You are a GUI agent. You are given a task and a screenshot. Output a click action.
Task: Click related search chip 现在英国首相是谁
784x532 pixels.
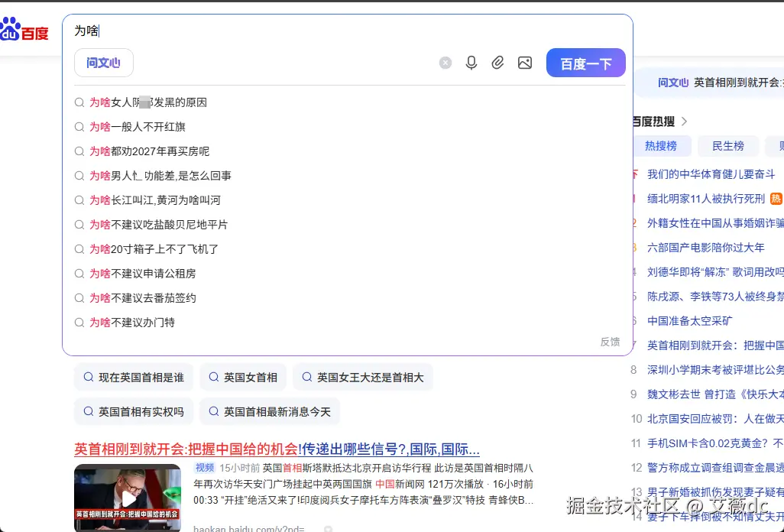tap(134, 377)
